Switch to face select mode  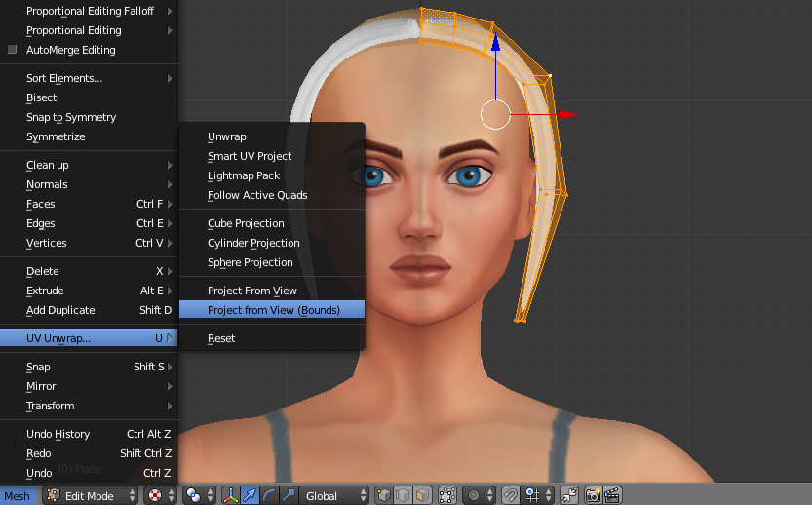pos(422,495)
